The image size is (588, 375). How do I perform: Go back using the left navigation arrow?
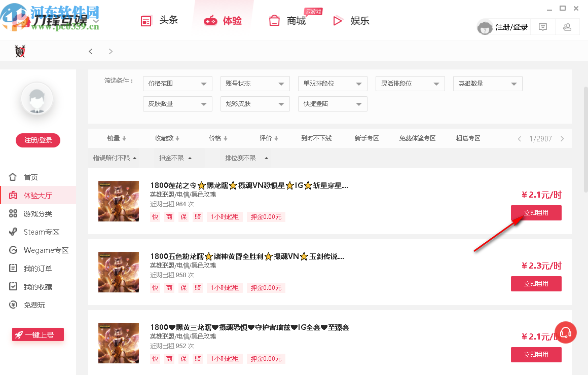[x=90, y=51]
